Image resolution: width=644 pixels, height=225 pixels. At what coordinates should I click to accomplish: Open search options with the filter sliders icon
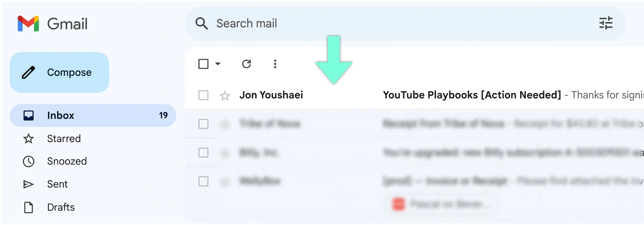click(x=606, y=23)
